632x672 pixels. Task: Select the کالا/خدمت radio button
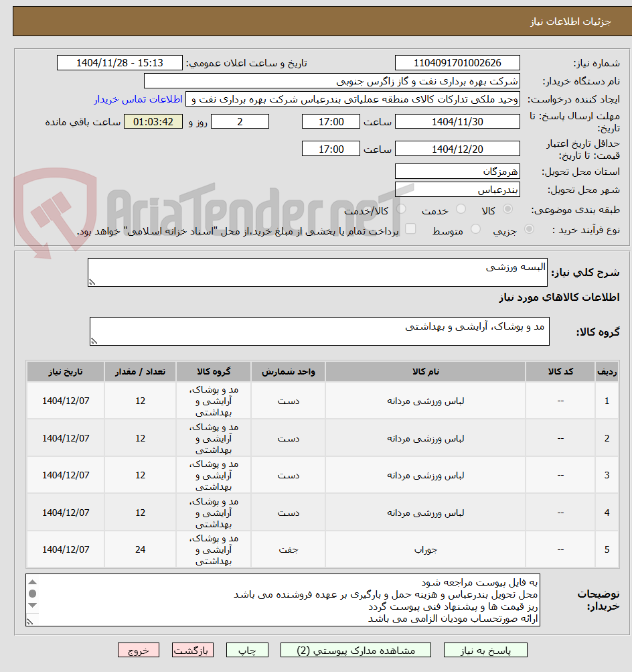[x=401, y=209]
